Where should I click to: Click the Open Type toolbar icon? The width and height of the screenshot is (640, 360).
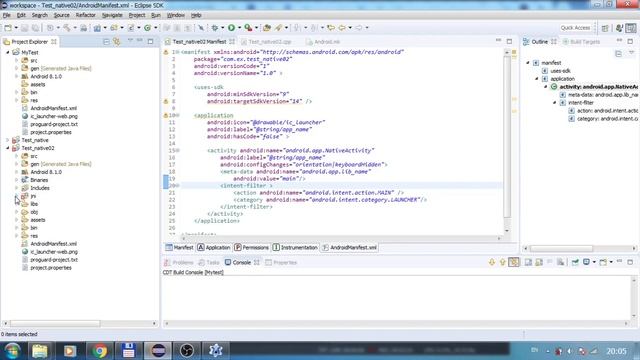pyautogui.click(x=267, y=28)
